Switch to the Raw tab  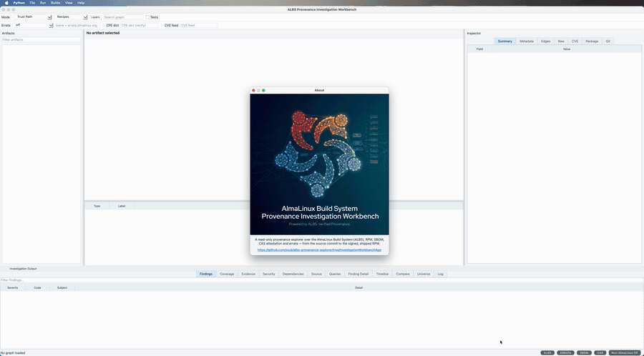[560, 41]
